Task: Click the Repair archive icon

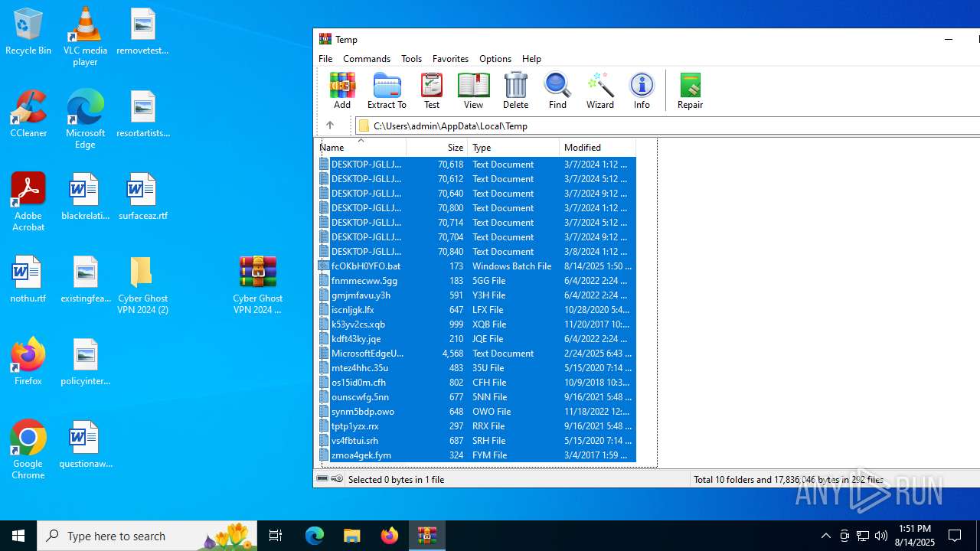Action: pos(690,91)
